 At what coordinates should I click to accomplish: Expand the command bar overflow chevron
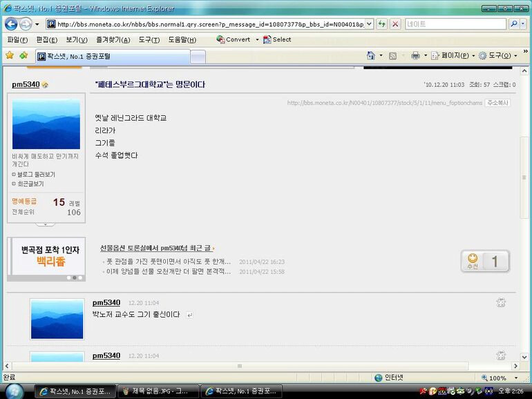(525, 51)
